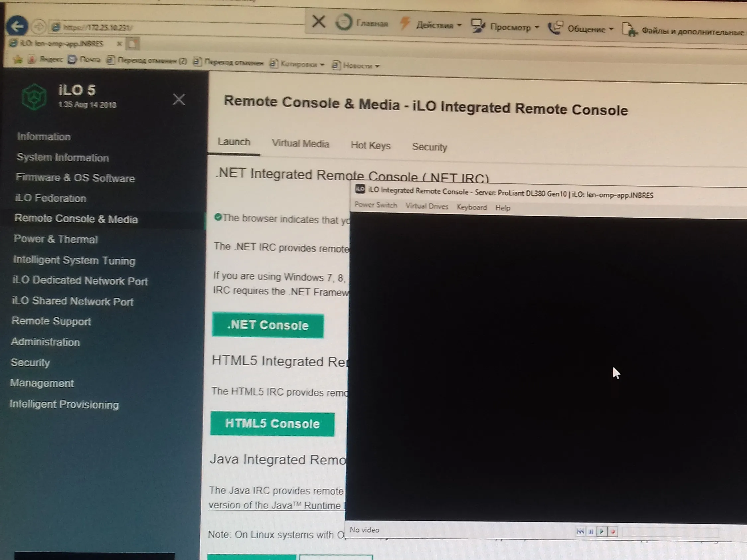Launch the .NET Console button
This screenshot has width=747, height=560.
(268, 325)
